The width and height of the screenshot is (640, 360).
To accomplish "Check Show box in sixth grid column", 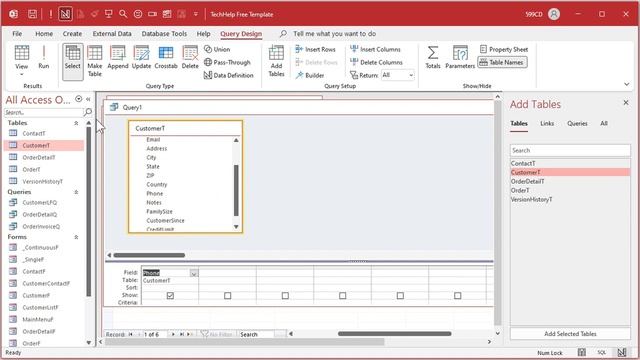I will pos(458,295).
